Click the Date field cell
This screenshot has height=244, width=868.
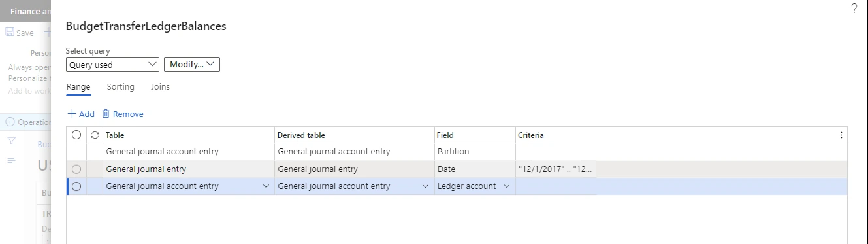pos(475,169)
